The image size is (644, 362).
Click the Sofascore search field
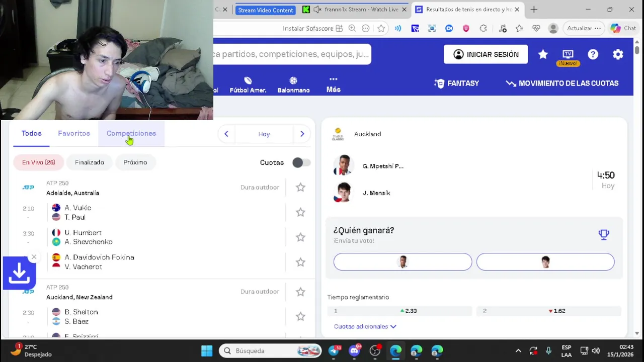click(292, 54)
